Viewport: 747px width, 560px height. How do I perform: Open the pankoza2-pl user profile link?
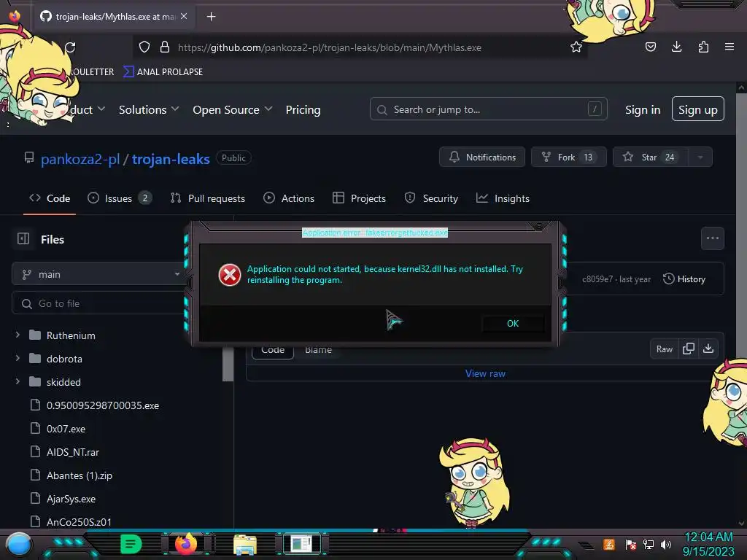pos(80,159)
